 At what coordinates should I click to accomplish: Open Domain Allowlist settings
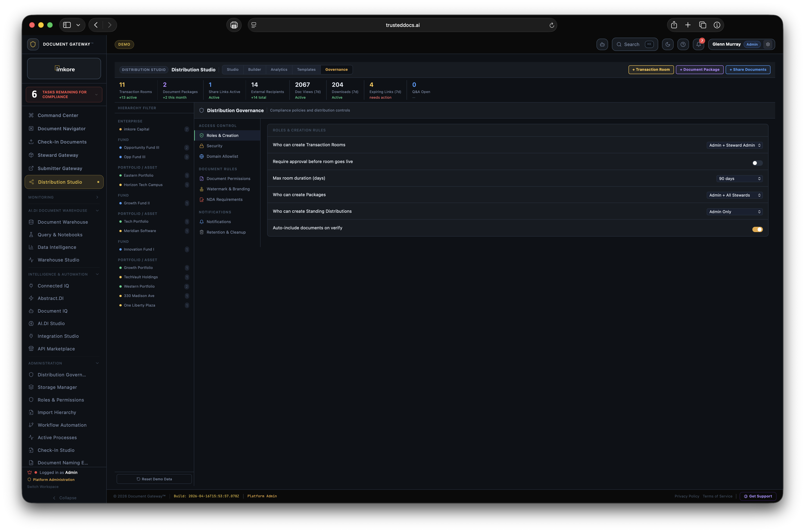click(227, 156)
